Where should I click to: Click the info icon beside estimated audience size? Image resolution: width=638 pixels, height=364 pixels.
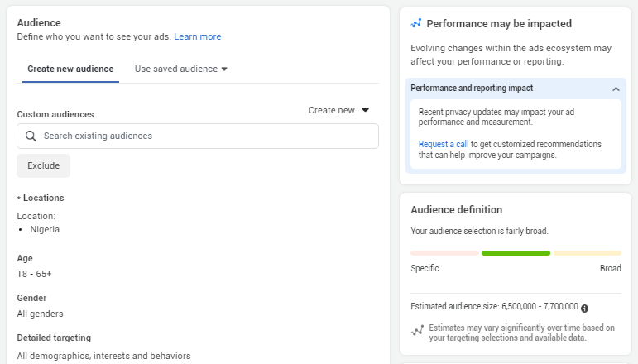tap(585, 309)
